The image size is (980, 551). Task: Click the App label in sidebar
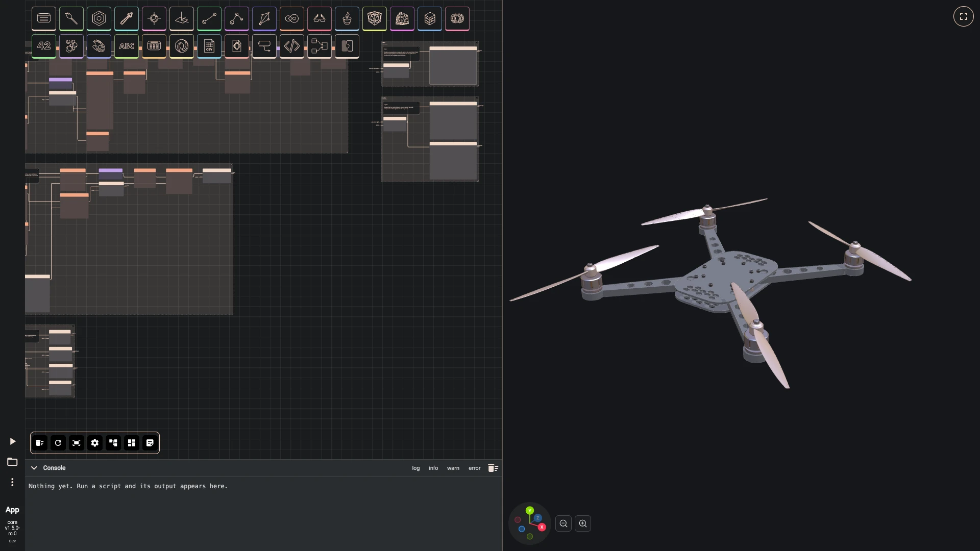point(12,510)
